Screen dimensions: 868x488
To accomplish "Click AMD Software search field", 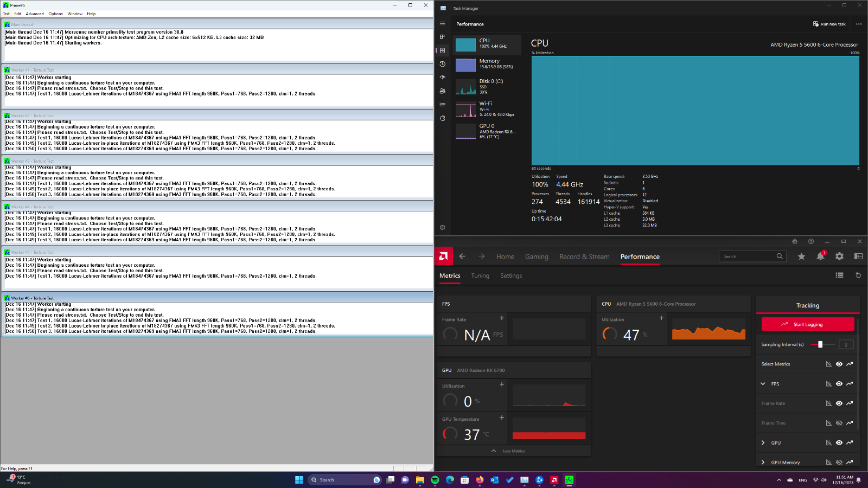I will (x=752, y=256).
